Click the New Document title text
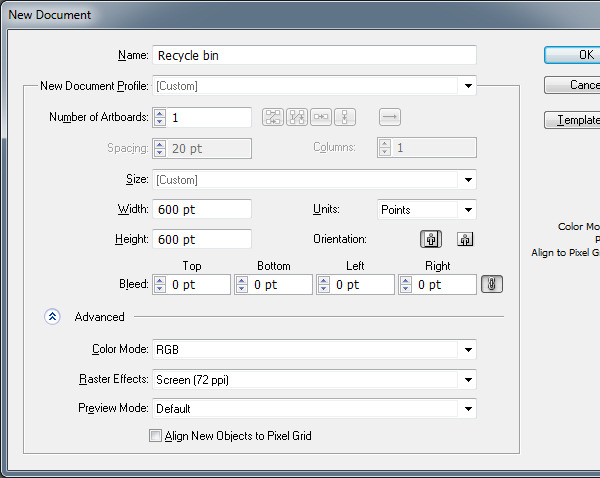The width and height of the screenshot is (600, 478). 50,15
